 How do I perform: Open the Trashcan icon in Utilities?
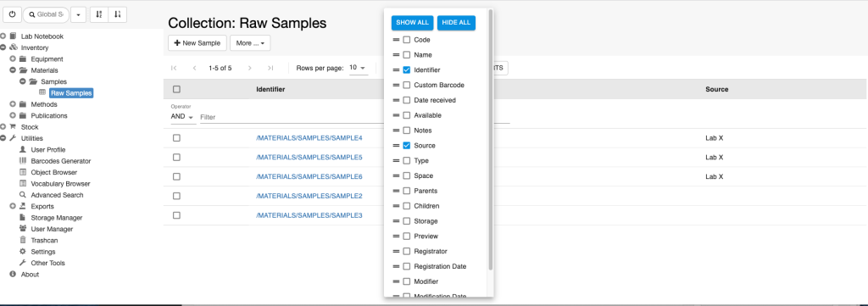point(23,240)
